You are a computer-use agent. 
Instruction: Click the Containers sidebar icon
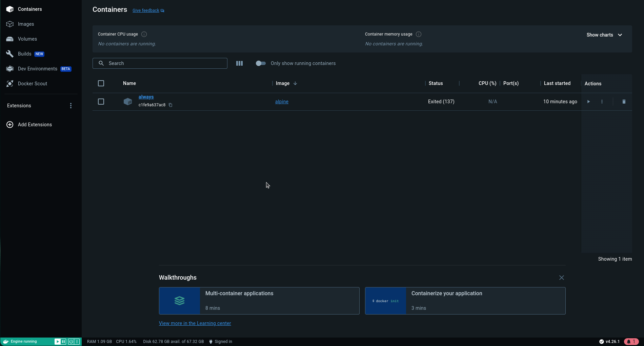pos(10,9)
